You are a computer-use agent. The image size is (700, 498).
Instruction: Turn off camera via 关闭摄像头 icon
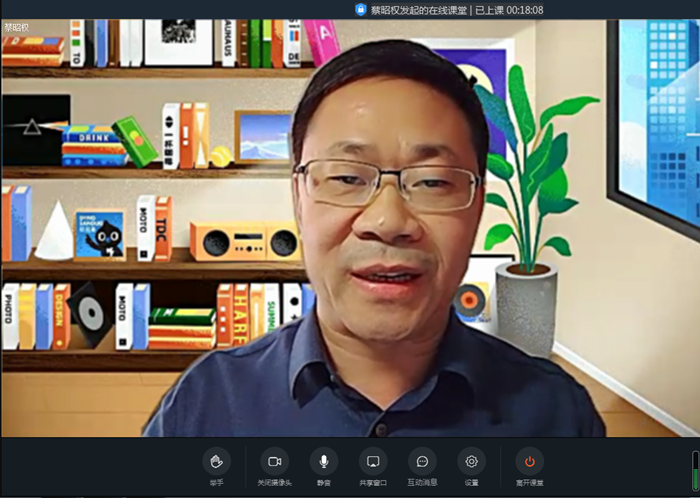tap(274, 461)
